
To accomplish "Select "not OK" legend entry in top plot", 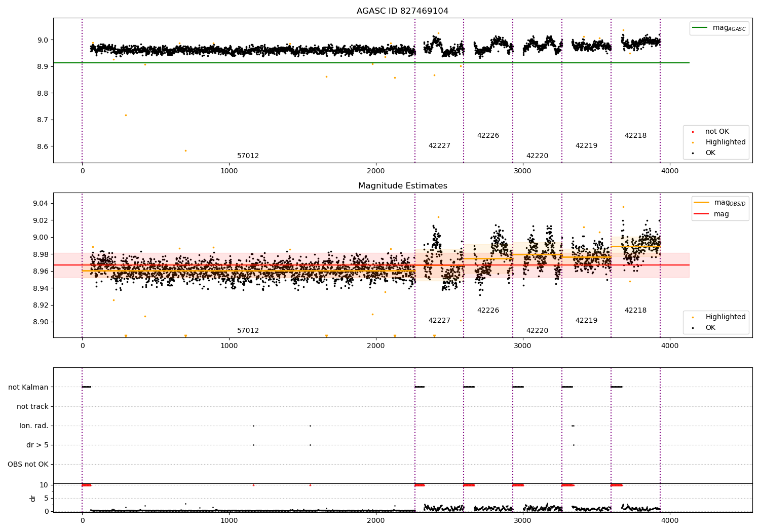I will (717, 132).
